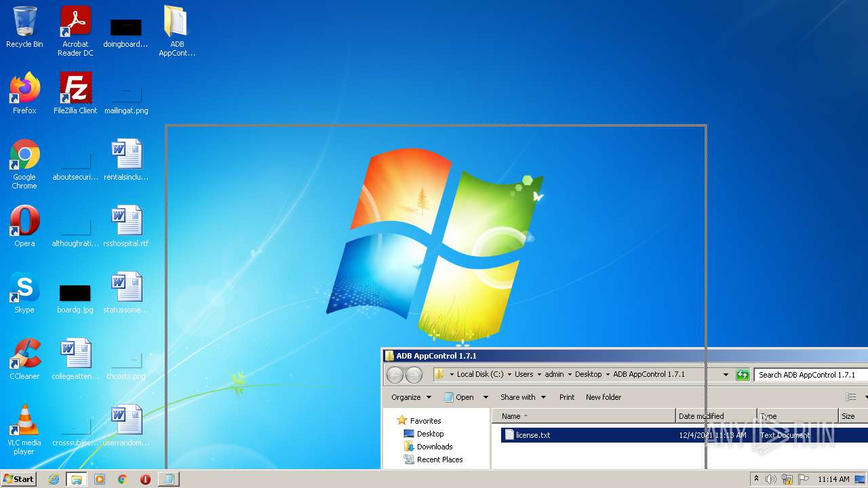Open the Skype desktop shortcut
Screen dimensions: 868x488
24,293
